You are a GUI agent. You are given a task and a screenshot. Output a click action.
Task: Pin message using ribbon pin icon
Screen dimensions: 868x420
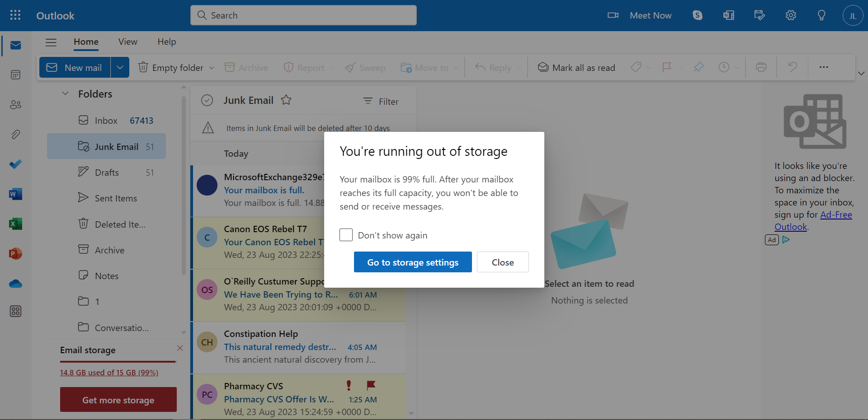coord(698,67)
